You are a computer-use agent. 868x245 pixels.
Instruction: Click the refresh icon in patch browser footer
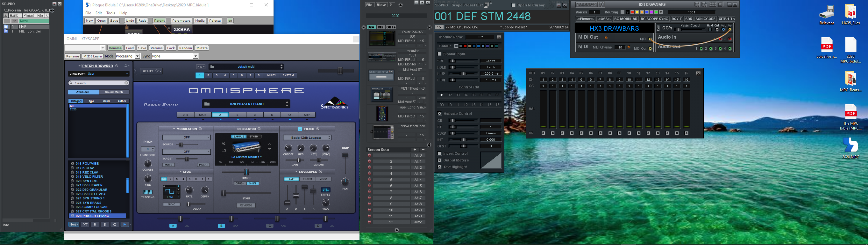[115, 224]
